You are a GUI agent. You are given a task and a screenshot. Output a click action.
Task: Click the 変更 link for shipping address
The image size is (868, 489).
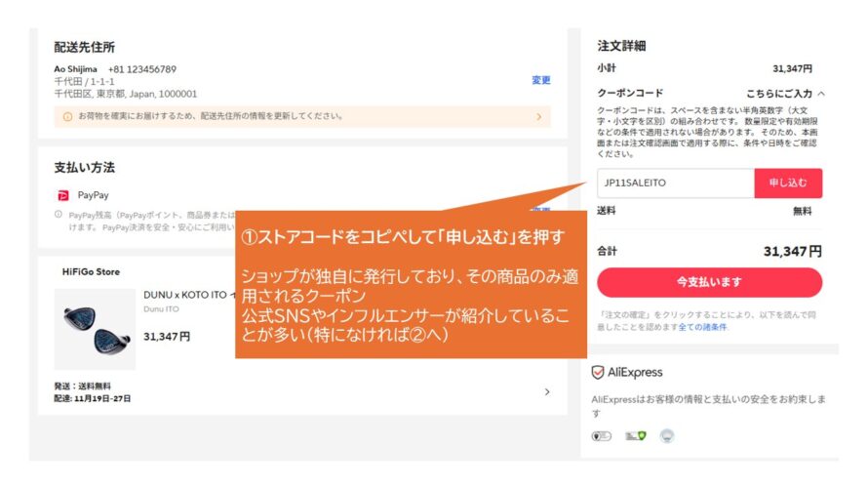[541, 80]
